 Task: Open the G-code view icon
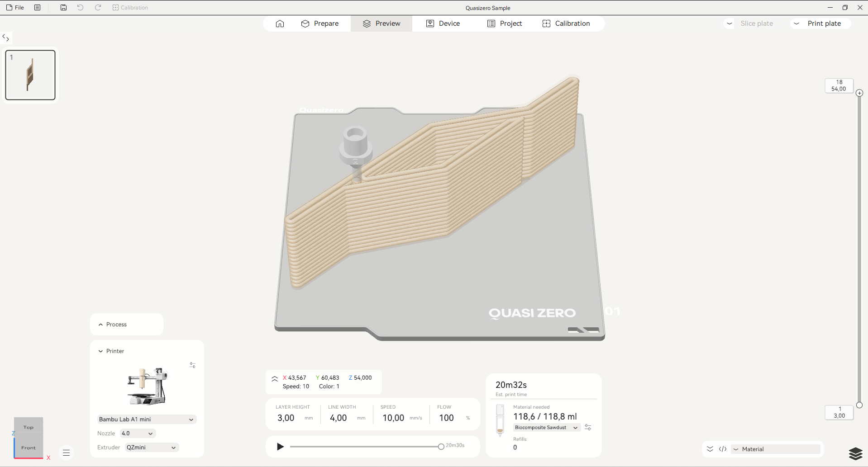[723, 449]
